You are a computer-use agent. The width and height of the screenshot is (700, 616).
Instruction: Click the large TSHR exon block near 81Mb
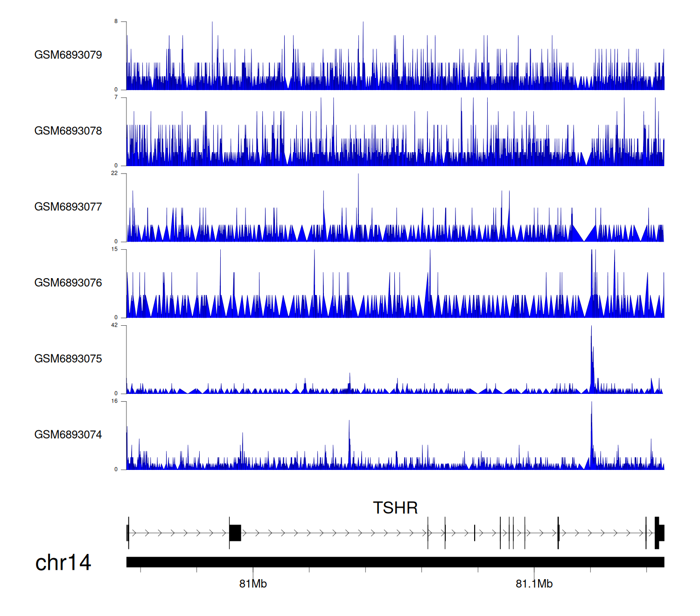pos(235,533)
